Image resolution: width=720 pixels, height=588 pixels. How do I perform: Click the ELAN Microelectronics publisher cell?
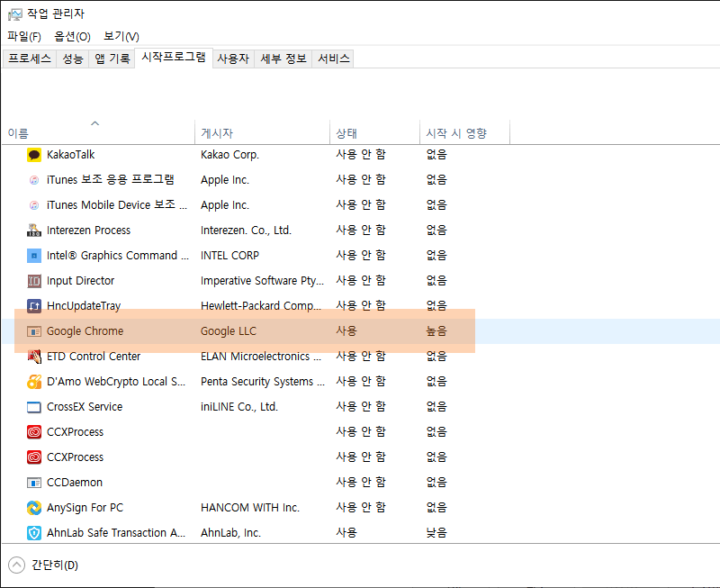261,357
